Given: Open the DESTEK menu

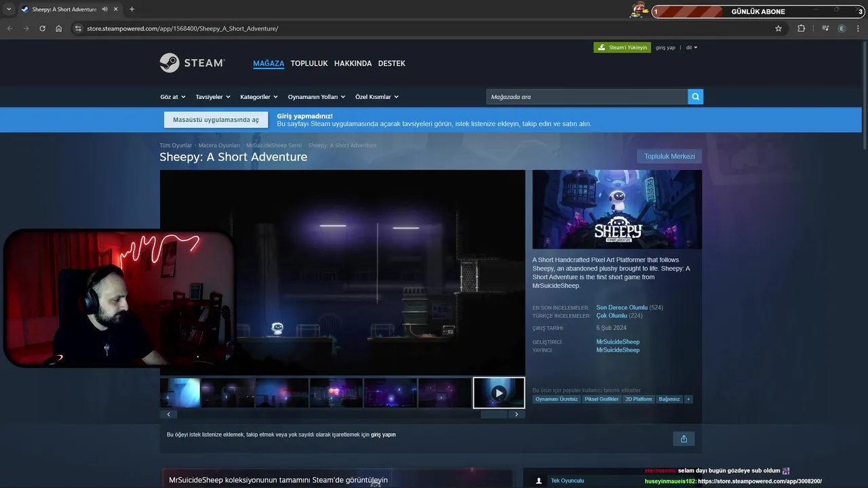Looking at the screenshot, I should coord(391,64).
